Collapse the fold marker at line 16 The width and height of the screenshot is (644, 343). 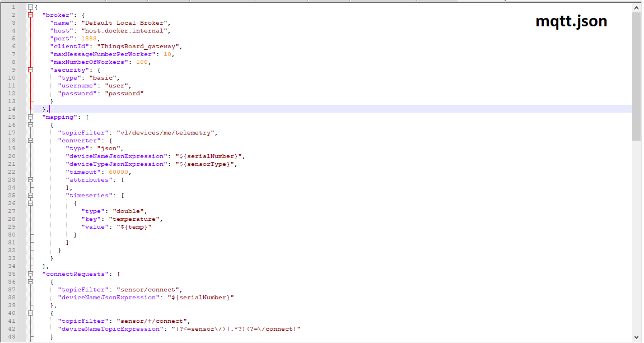pyautogui.click(x=30, y=124)
